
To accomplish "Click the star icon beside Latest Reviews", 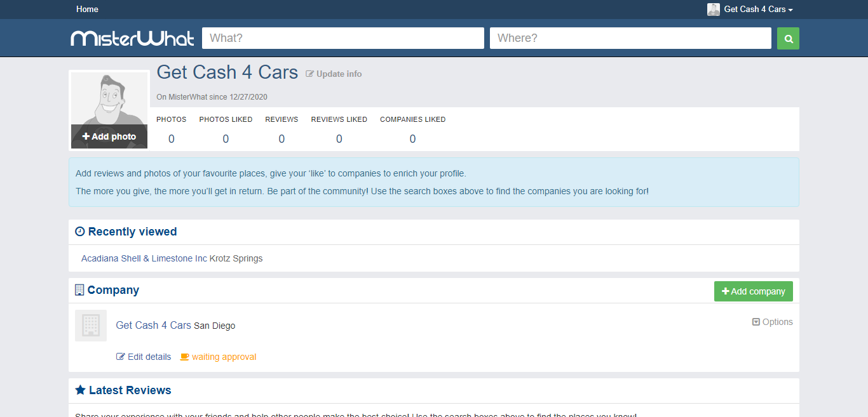I will 80,390.
